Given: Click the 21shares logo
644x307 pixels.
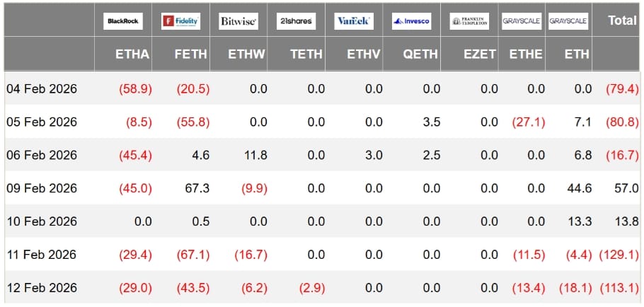Looking at the screenshot, I should pos(296,21).
